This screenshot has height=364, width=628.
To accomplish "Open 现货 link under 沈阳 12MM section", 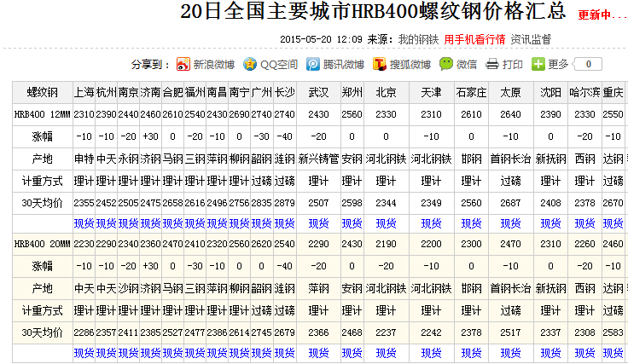I will 550,223.
